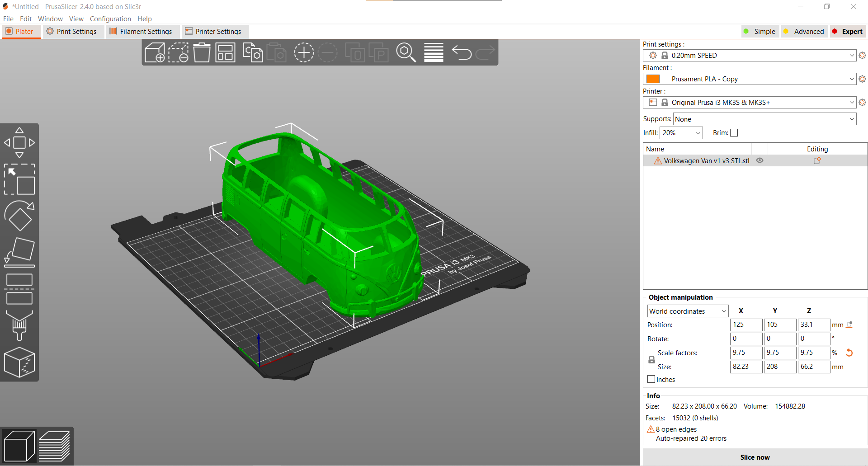Open the Infill percentage dropdown
Screen dimensions: 868x466
coord(681,133)
